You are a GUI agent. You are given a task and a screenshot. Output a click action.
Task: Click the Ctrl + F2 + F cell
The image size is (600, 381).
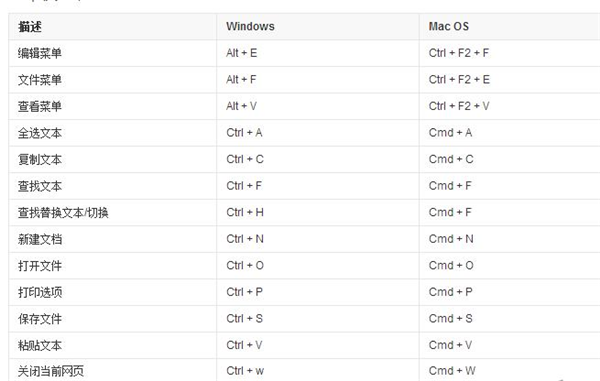point(459,53)
